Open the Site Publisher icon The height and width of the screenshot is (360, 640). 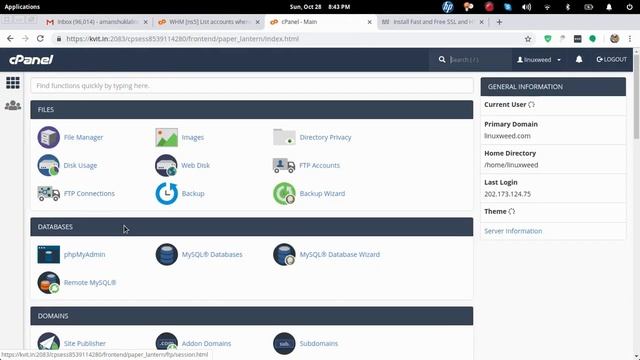[x=49, y=343]
